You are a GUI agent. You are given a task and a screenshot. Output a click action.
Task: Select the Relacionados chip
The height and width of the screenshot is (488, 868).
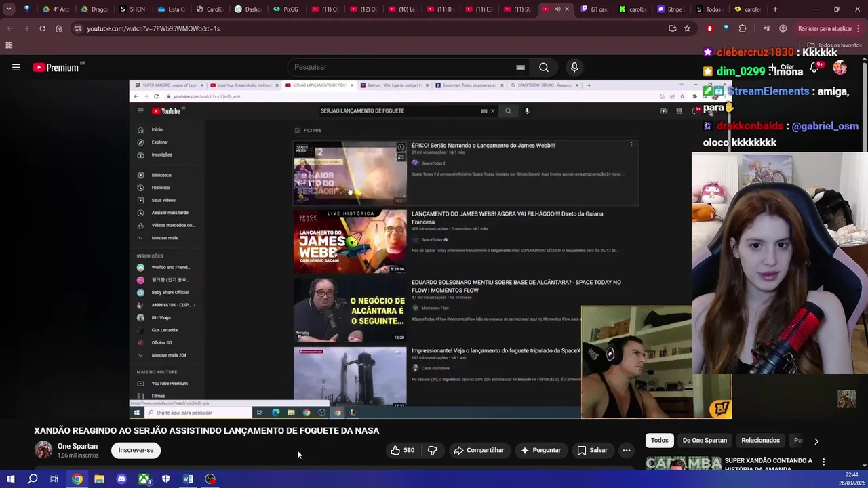tap(760, 441)
